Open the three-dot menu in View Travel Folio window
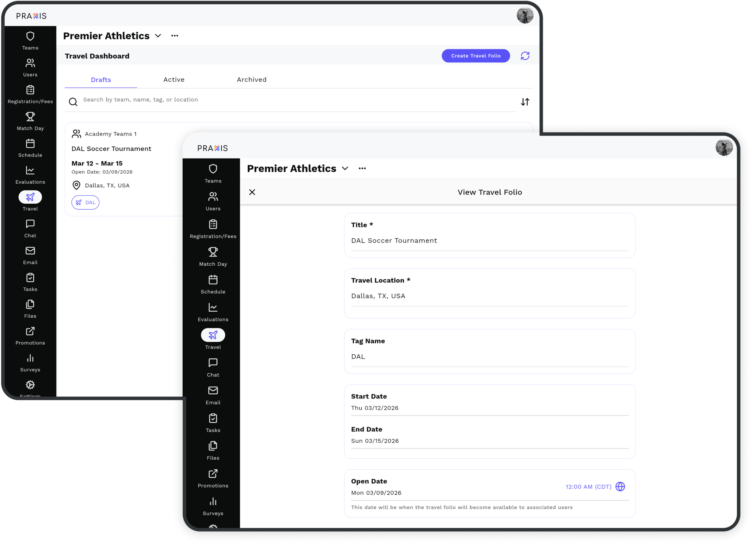756x548 pixels. tap(362, 169)
